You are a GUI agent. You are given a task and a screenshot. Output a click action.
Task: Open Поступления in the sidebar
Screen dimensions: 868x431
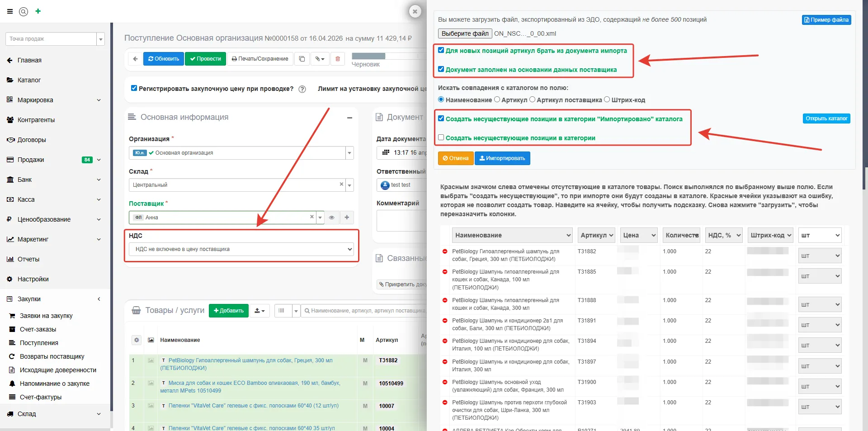coord(39,343)
